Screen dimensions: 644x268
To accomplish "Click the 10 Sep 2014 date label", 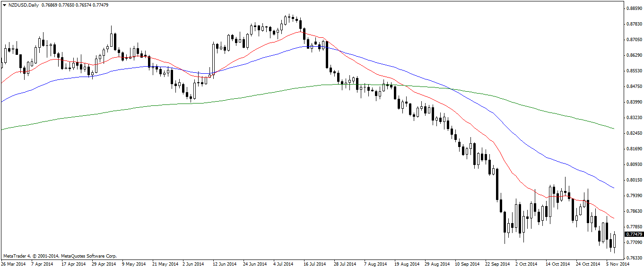I will pos(467,264).
